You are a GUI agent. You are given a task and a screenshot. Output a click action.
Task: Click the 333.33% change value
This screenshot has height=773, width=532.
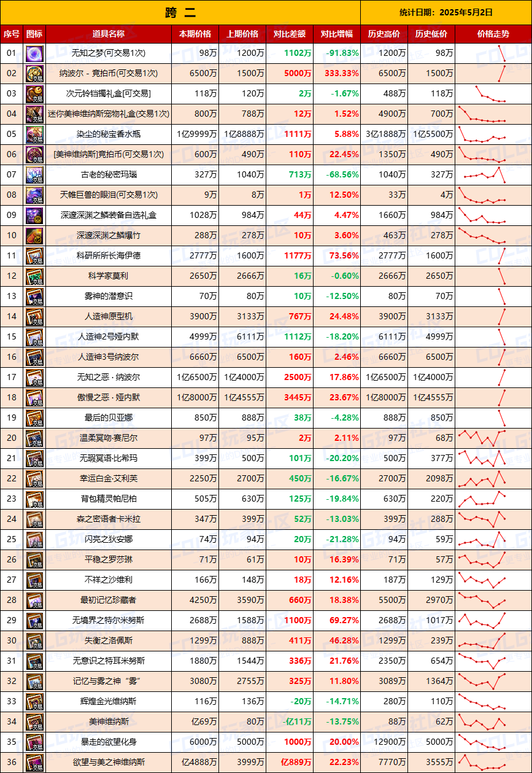(344, 73)
